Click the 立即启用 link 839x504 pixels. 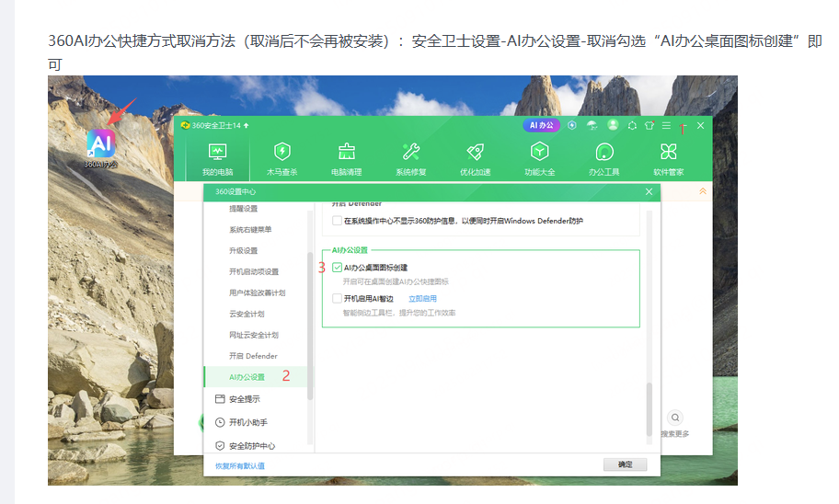click(422, 299)
